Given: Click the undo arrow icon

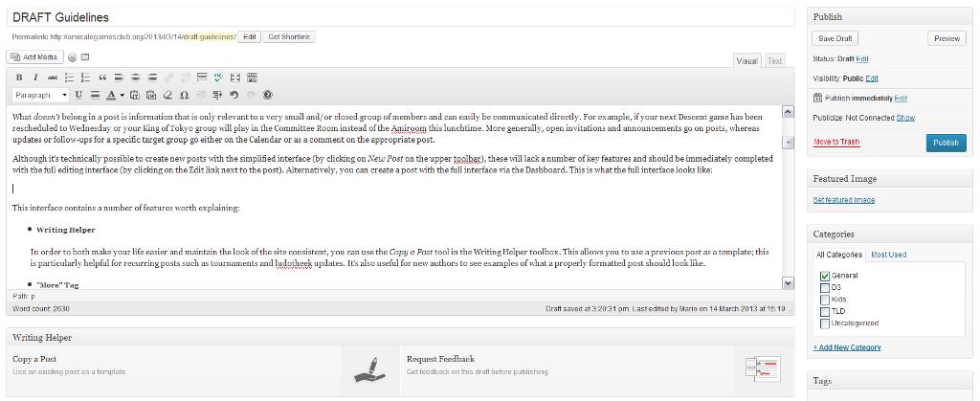Looking at the screenshot, I should pos(234,95).
